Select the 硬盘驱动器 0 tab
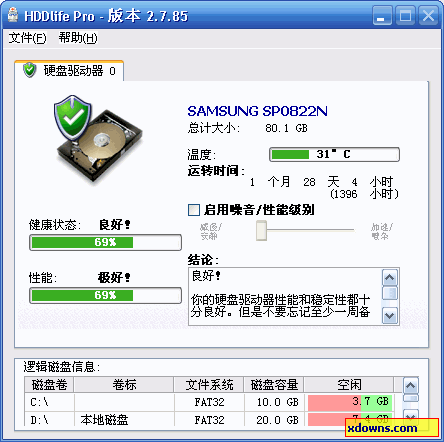 (x=69, y=71)
